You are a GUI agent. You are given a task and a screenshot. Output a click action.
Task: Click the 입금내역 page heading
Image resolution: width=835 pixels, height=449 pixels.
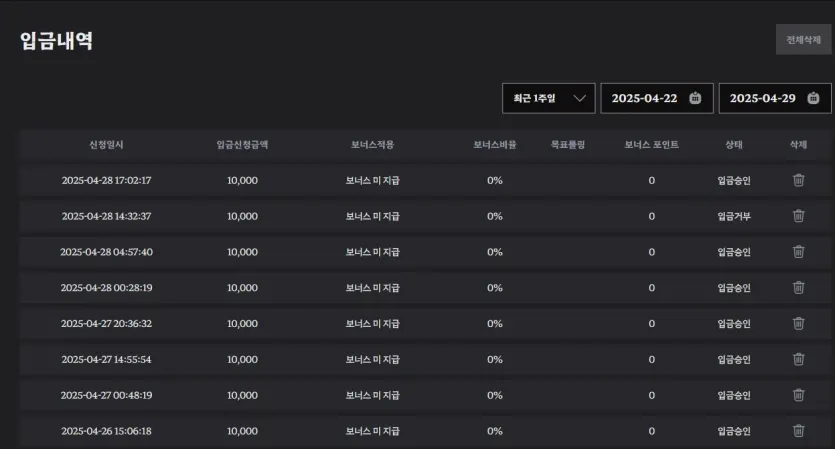click(56, 40)
